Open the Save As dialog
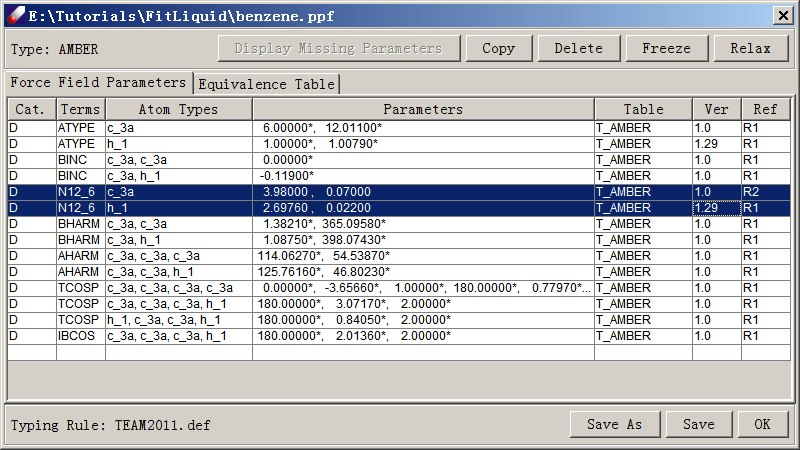The image size is (800, 450). (x=615, y=424)
